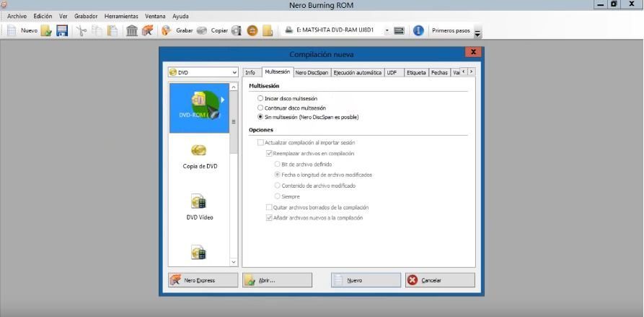
Task: Click the Copy documents toolbar icon
Action: coord(97,31)
